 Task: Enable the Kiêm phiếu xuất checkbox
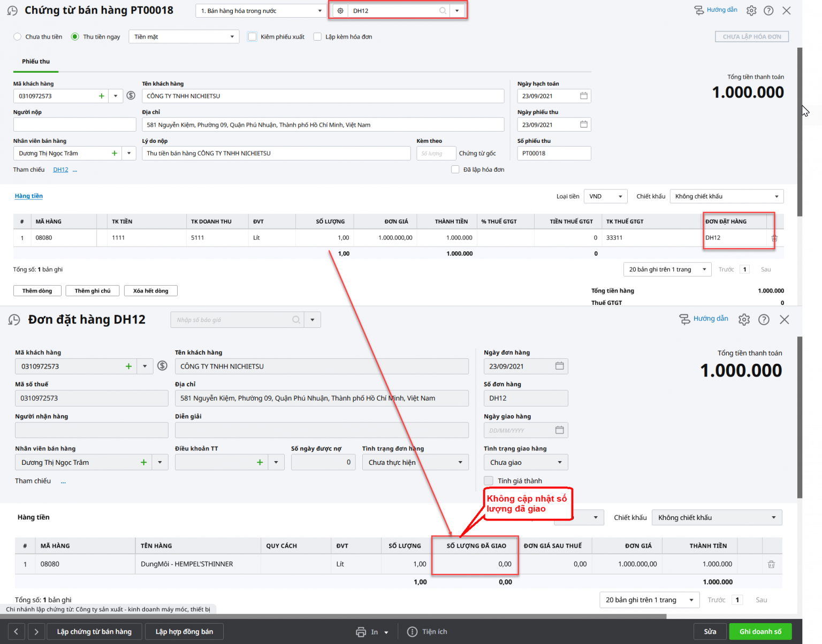click(252, 37)
